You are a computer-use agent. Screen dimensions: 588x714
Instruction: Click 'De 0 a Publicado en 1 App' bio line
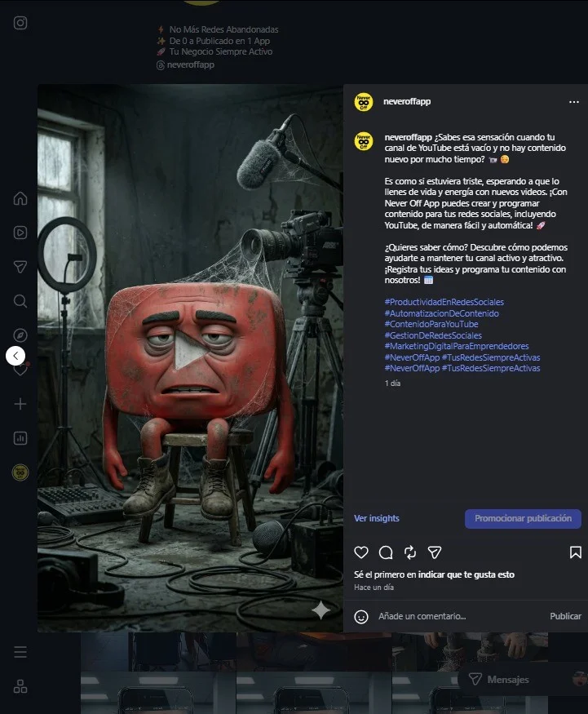tap(219, 41)
